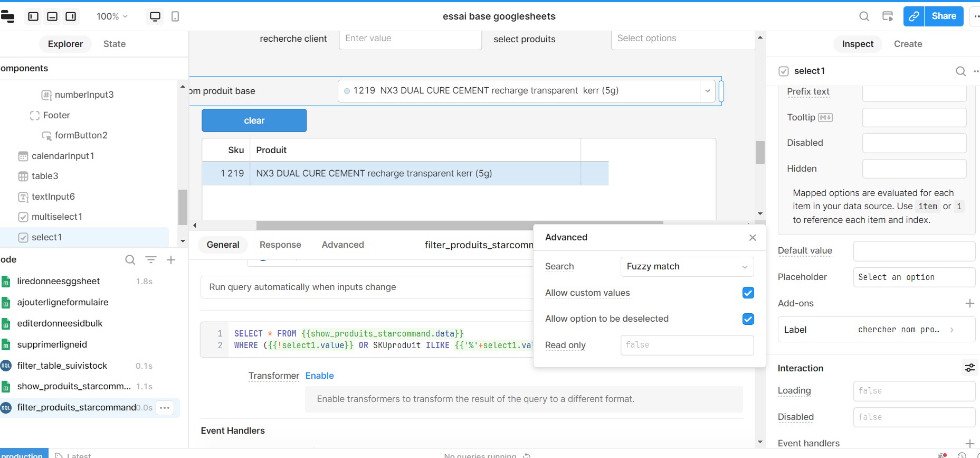This screenshot has height=458, width=980.
Task: Toggle the bottom panel layout icon
Action: pyautogui.click(x=52, y=16)
